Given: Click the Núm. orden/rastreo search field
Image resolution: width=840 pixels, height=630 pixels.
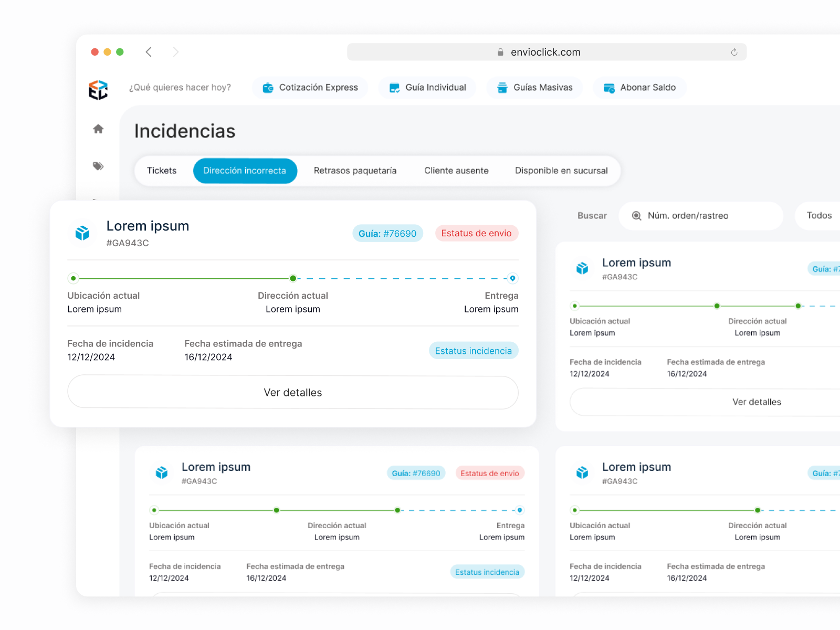Looking at the screenshot, I should 701,216.
